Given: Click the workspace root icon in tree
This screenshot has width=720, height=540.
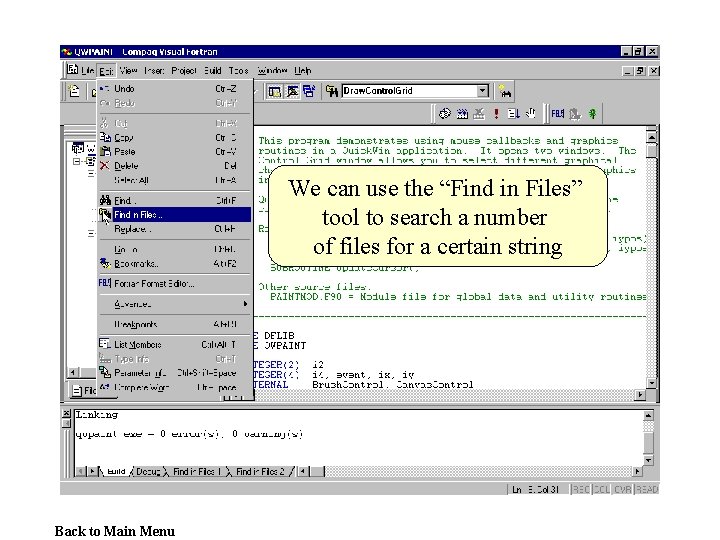Looking at the screenshot, I should 78,148.
